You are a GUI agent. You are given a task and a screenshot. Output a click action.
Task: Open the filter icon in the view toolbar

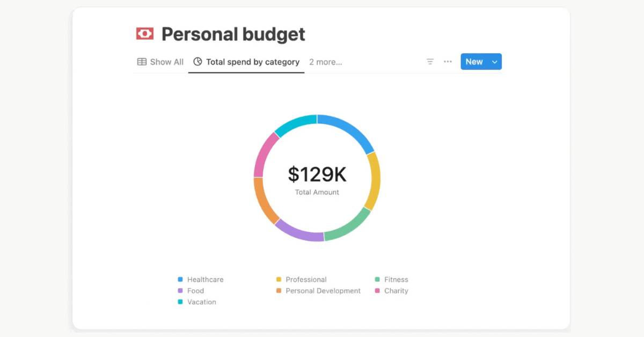click(430, 62)
